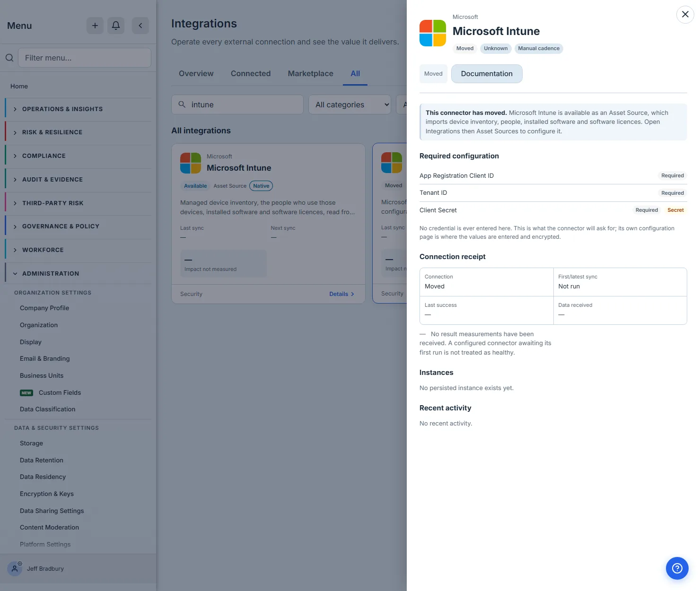Open Custom Fields page
Image resolution: width=700 pixels, height=591 pixels.
60,393
